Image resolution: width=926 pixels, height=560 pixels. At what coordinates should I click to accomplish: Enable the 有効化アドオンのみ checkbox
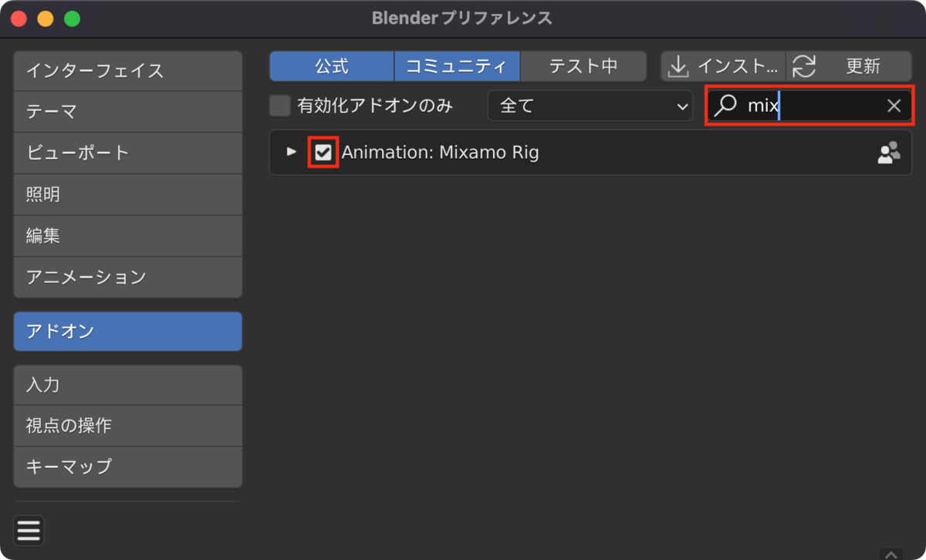coord(279,106)
